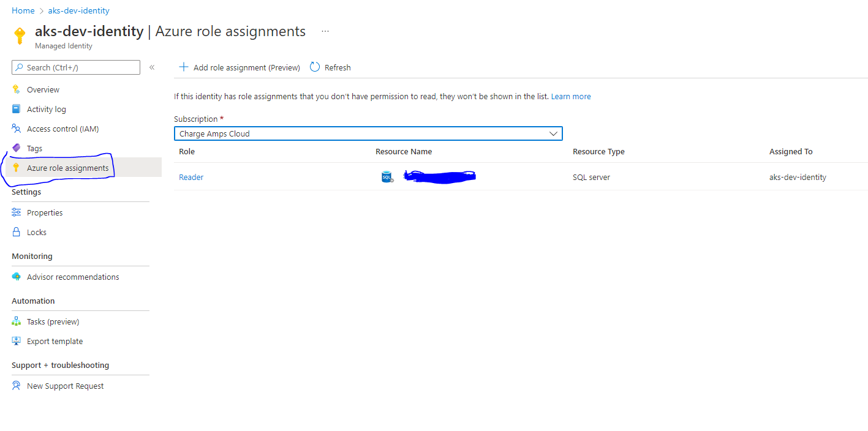Click the Assigned To column header
The image size is (868, 431).
pyautogui.click(x=791, y=151)
